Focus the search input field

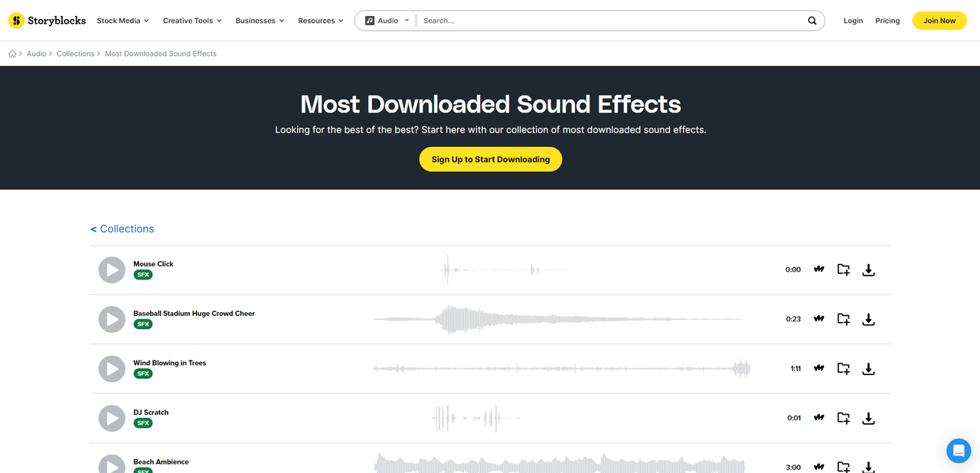(x=612, y=21)
